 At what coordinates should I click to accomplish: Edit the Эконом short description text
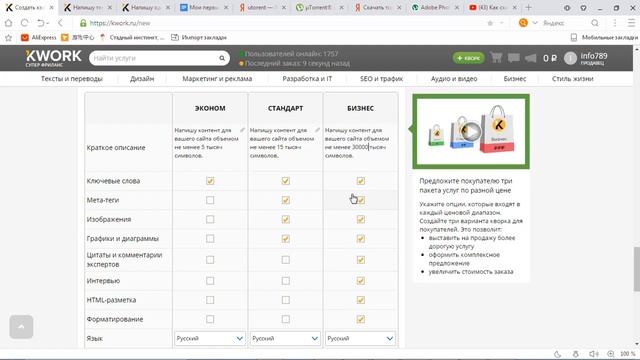206,143
